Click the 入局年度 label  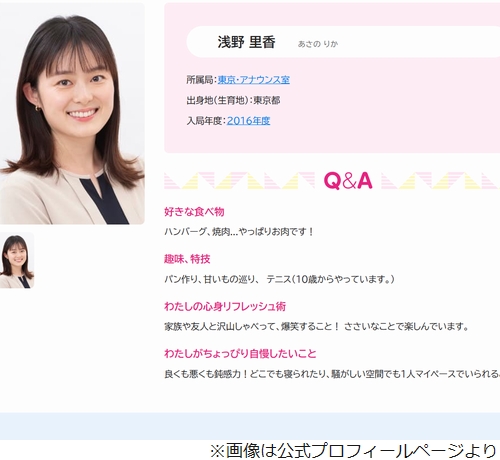[x=204, y=121]
